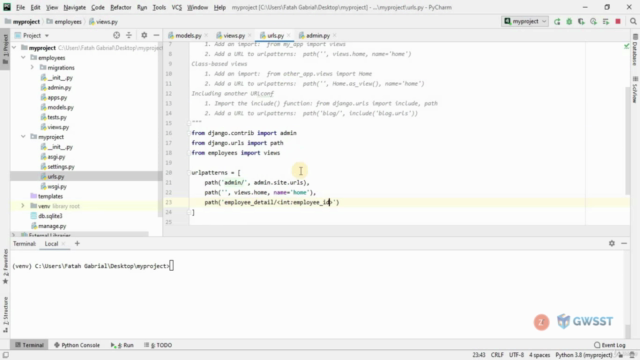This screenshot has height=360, width=640.
Task: Select manage.py in project tree
Action: 52,226
